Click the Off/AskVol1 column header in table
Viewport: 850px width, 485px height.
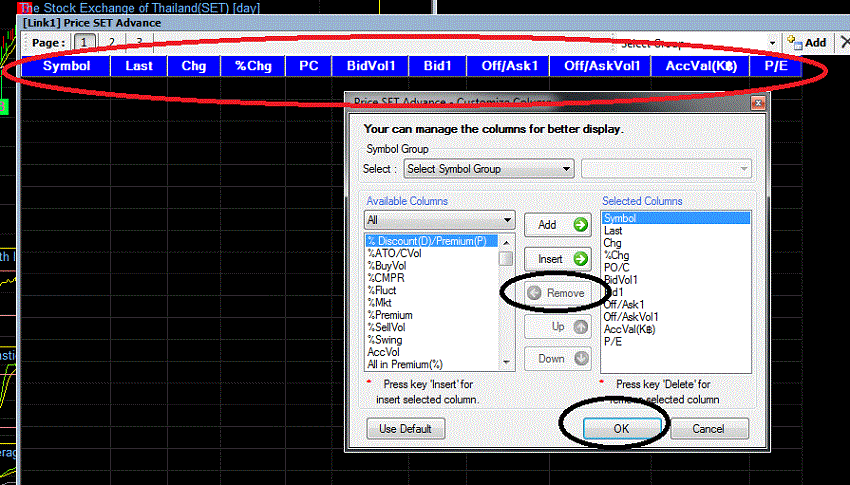602,66
